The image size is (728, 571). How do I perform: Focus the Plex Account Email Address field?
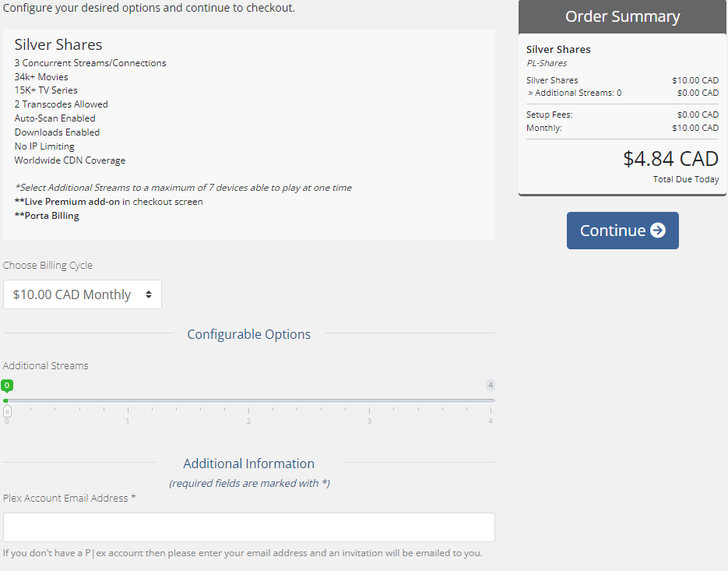tap(249, 527)
